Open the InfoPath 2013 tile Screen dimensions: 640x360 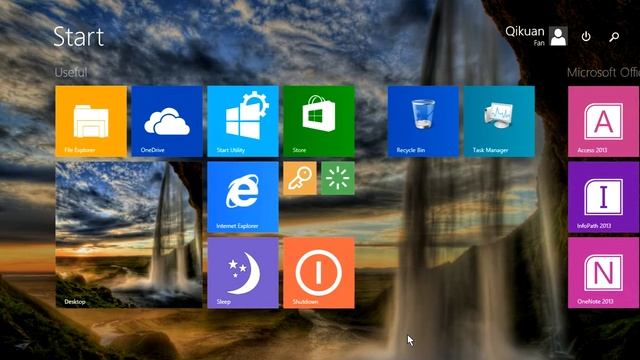pos(604,197)
